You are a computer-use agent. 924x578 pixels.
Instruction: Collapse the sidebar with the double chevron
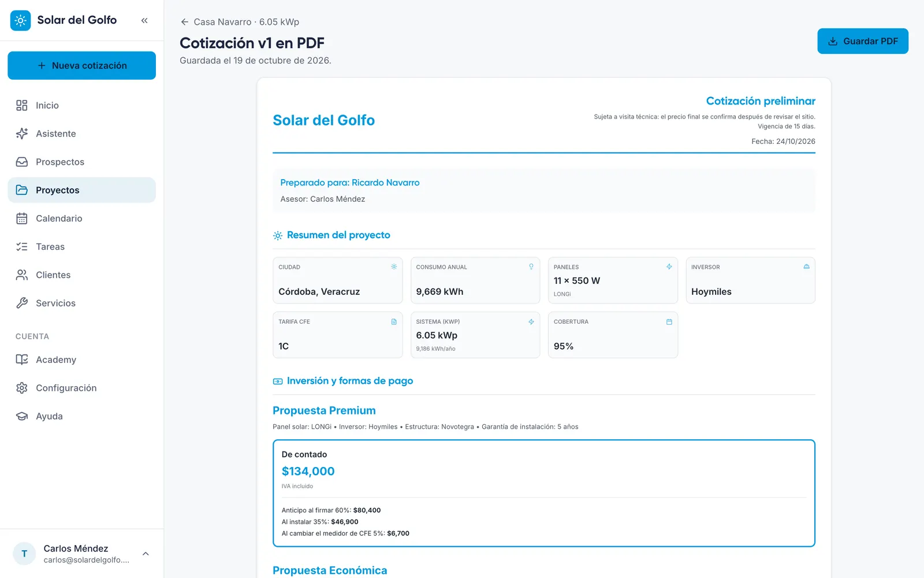(144, 21)
